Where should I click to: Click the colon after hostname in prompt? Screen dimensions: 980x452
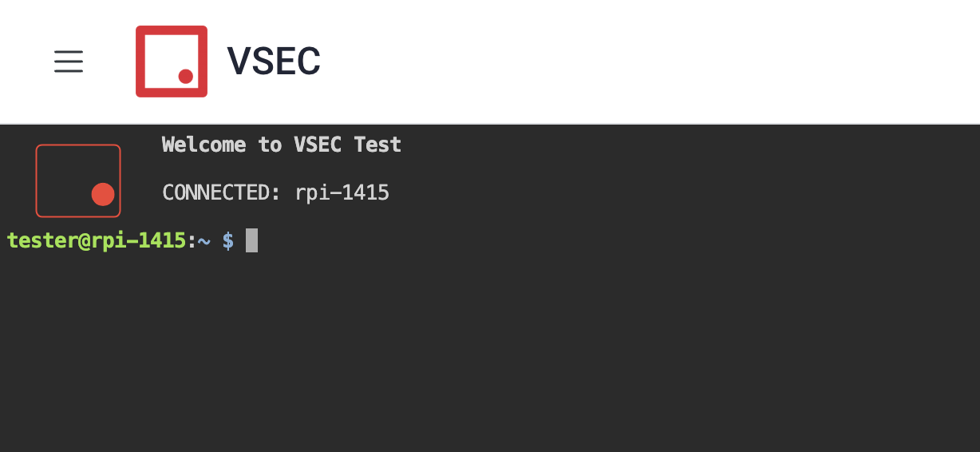(192, 240)
